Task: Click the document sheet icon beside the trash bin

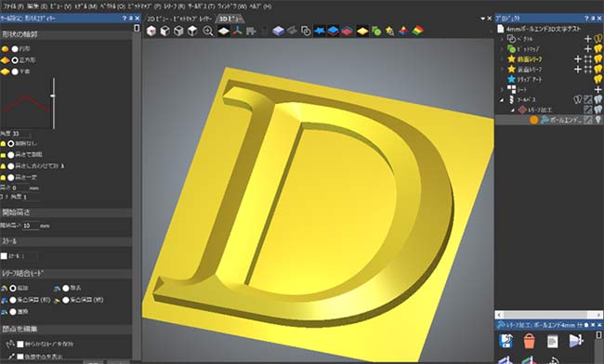Action: click(552, 341)
